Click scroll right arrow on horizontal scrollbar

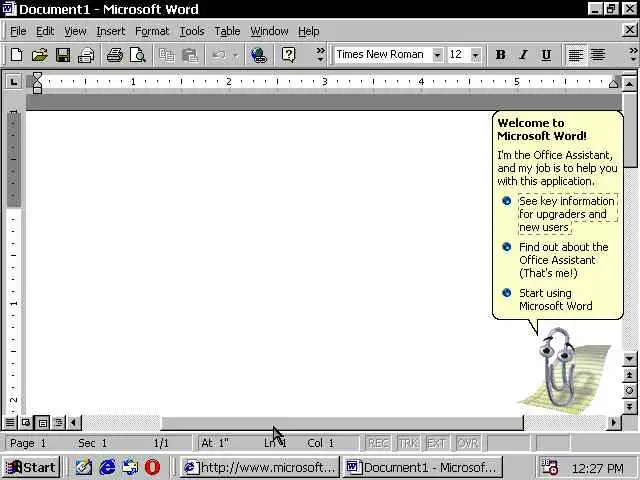613,423
